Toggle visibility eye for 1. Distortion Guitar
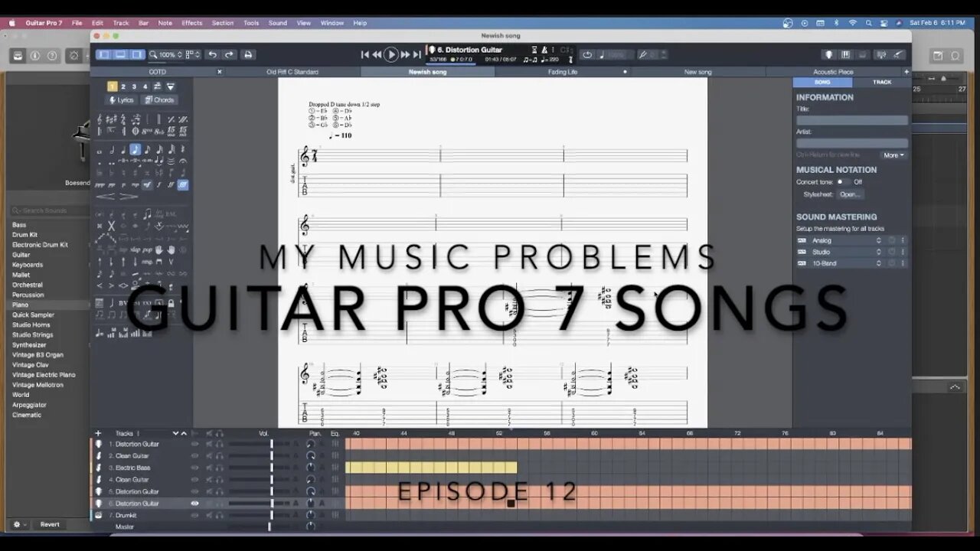This screenshot has height=551, width=980. (x=194, y=444)
